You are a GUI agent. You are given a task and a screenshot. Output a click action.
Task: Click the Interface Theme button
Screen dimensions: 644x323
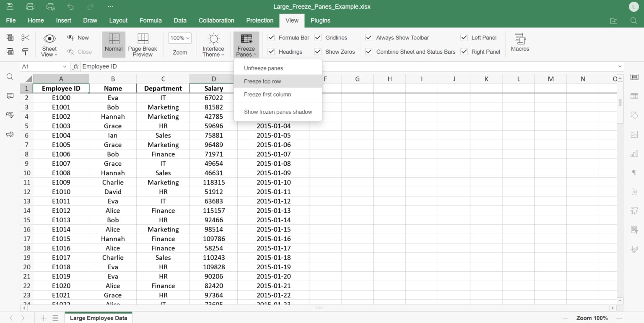213,44
